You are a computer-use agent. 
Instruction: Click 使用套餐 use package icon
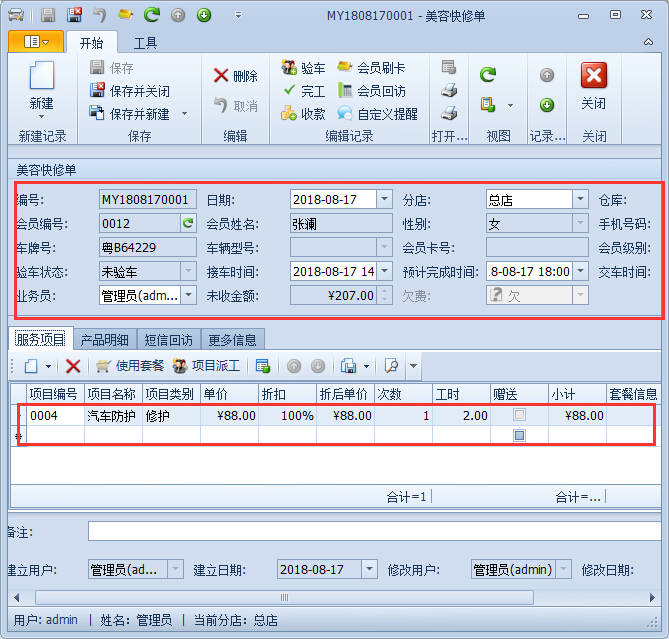[x=103, y=366]
